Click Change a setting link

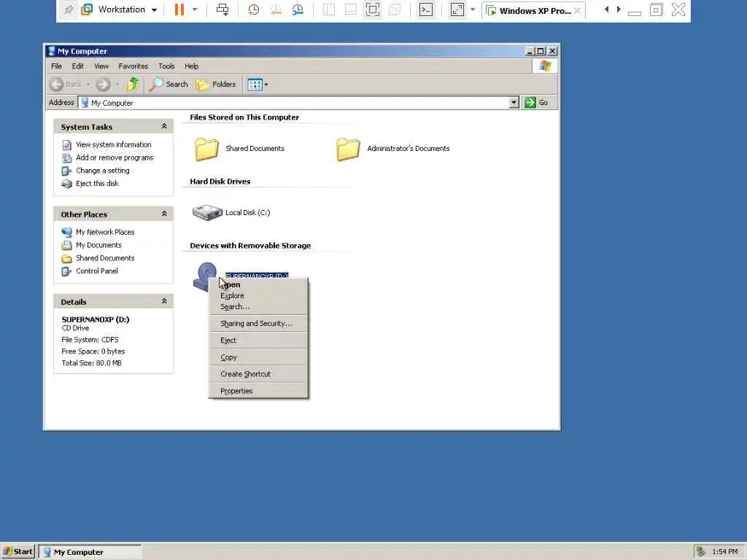102,171
